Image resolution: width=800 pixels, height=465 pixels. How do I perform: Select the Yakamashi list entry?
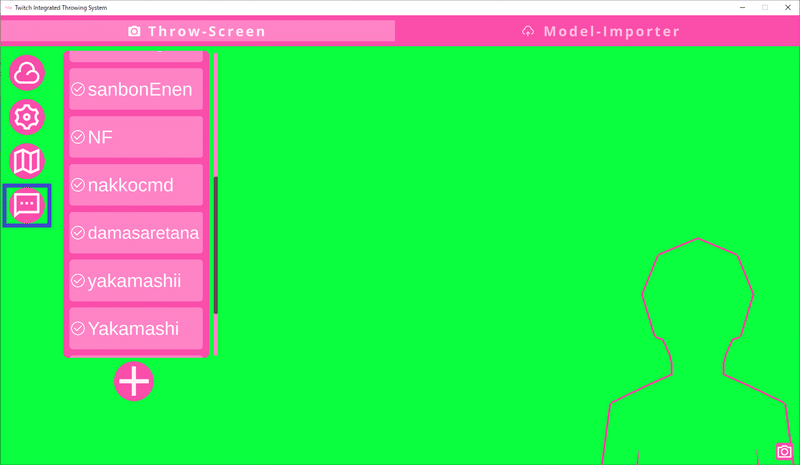tap(136, 328)
